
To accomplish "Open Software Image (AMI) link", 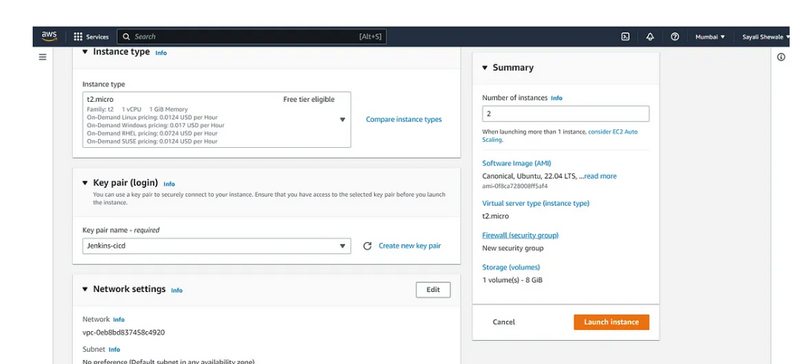I will tap(516, 163).
